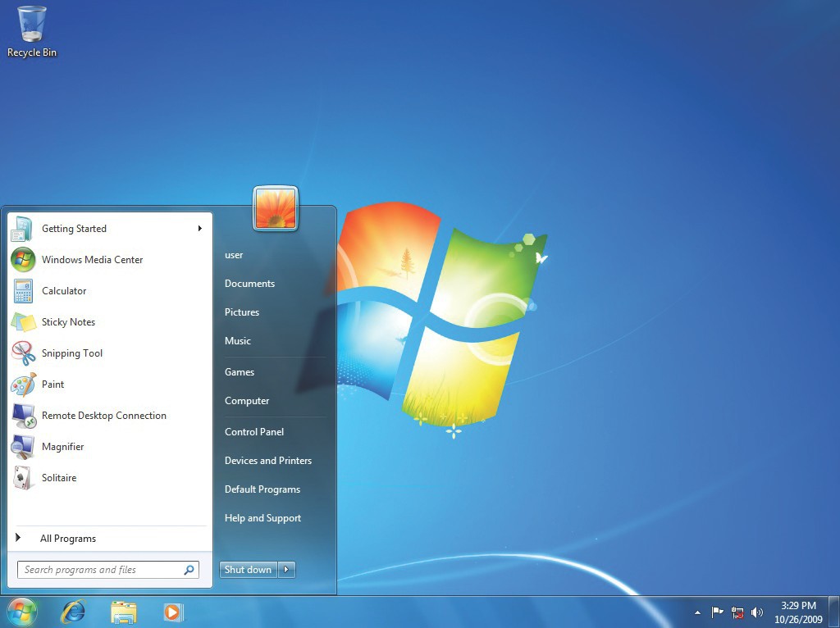Launch Sticky Notes from its icon

(x=23, y=322)
